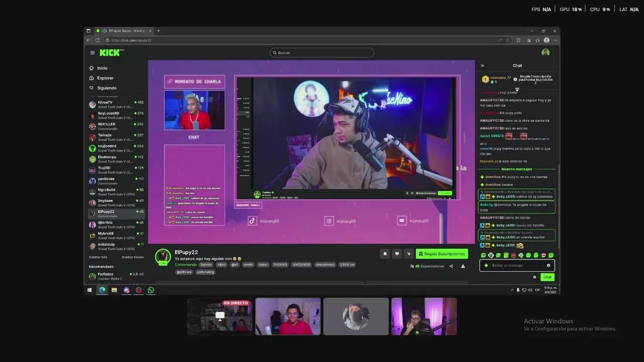This screenshot has width=644, height=362.
Task: Open anitalaulp channel in sidebar
Action: [116, 246]
